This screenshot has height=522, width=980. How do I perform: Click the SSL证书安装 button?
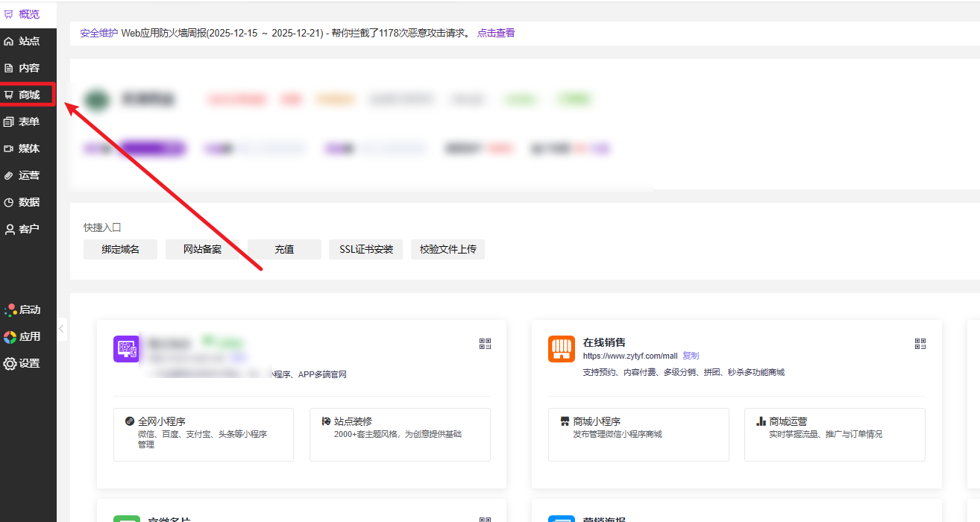coord(365,249)
